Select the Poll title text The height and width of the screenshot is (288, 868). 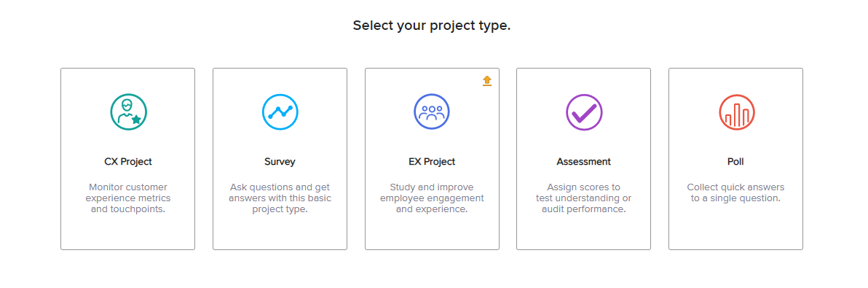pyautogui.click(x=735, y=162)
